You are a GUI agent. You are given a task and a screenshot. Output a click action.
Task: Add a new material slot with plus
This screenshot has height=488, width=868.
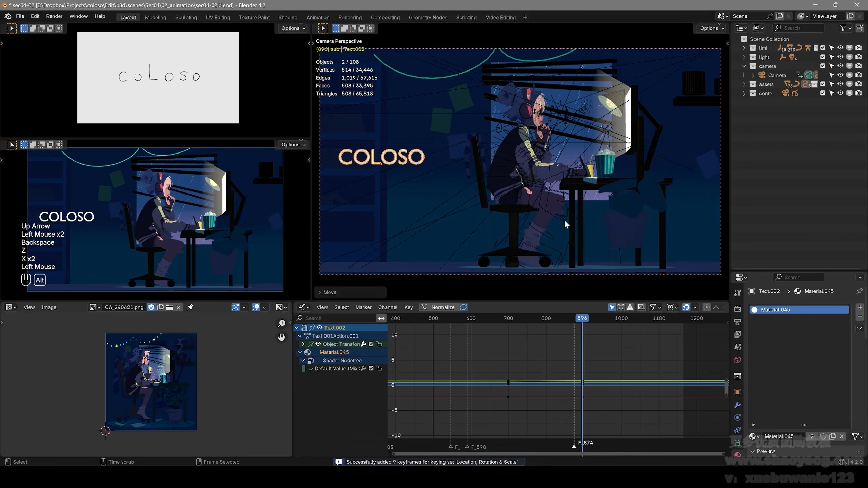tap(860, 307)
